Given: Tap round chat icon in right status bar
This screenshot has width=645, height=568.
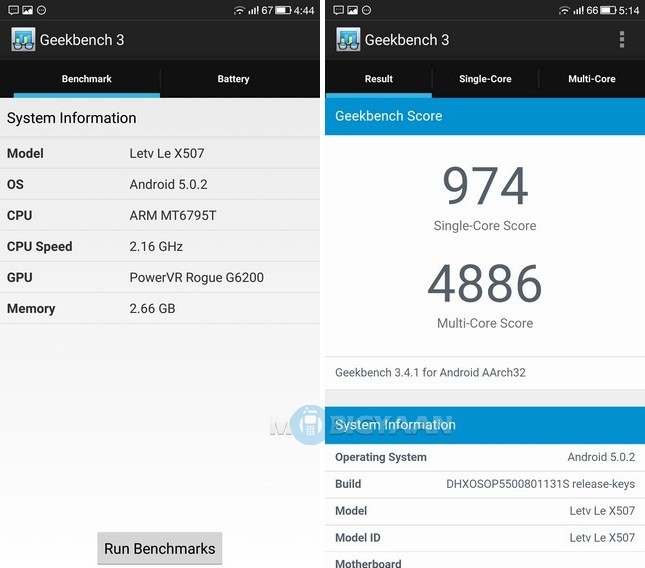Looking at the screenshot, I should click(x=367, y=10).
